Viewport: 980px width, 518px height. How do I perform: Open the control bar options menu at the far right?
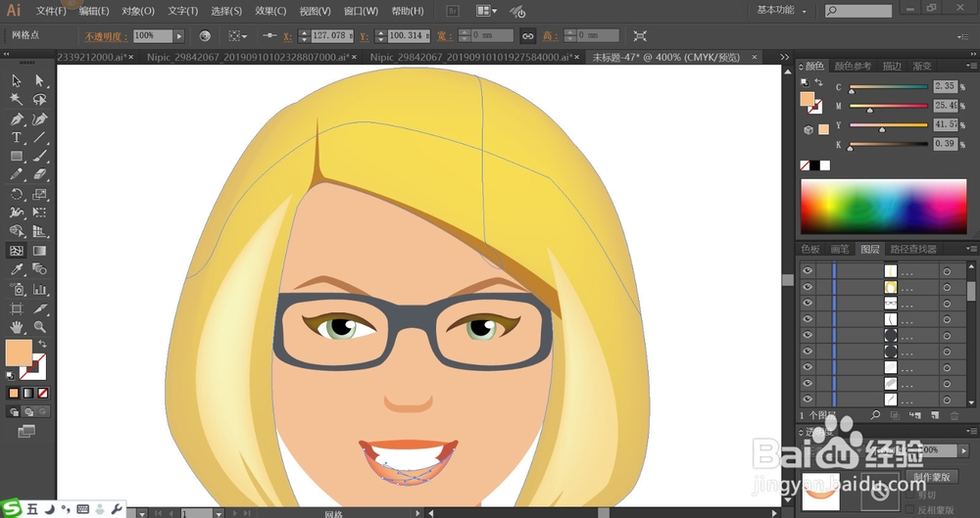[962, 36]
